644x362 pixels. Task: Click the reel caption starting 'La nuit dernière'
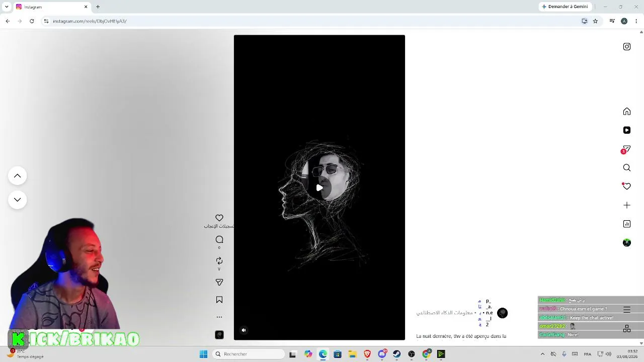pos(461,336)
